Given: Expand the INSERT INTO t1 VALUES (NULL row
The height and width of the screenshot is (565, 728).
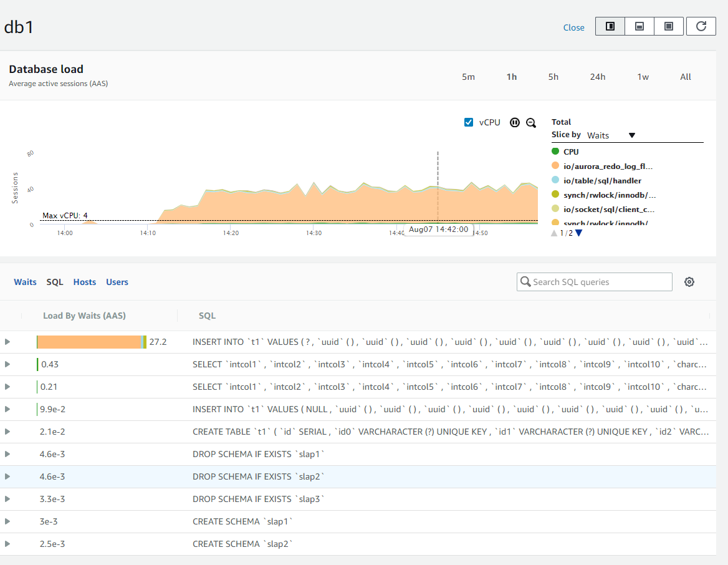Looking at the screenshot, I should coord(7,409).
